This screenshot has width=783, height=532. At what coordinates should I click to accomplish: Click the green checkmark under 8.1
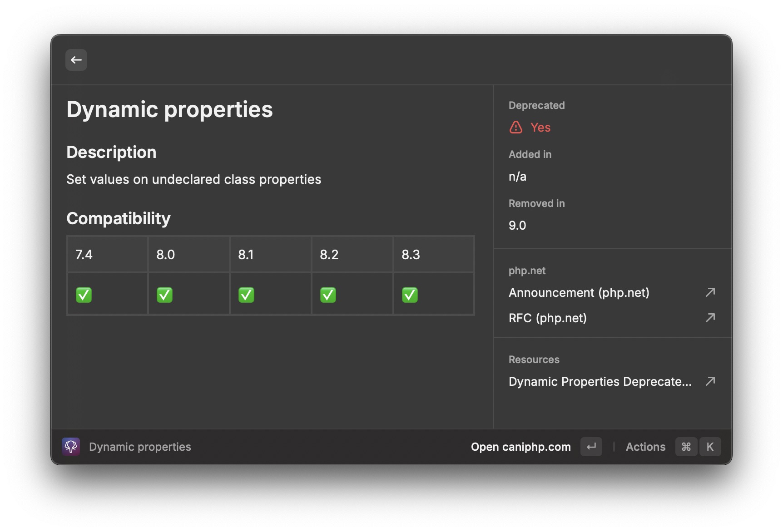(x=246, y=295)
